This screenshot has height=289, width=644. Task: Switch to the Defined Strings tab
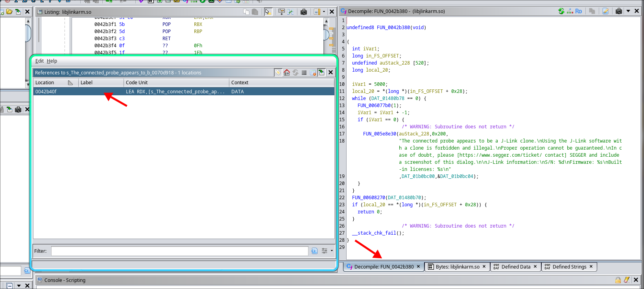tap(569, 267)
